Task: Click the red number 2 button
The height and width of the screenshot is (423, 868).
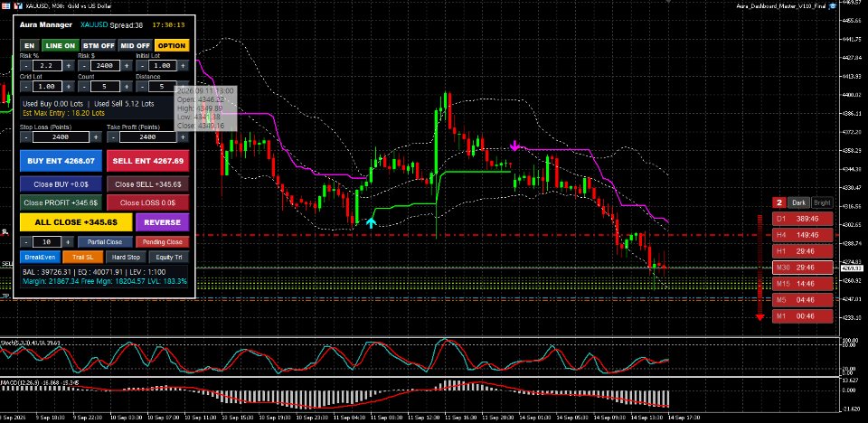Action: (x=779, y=202)
